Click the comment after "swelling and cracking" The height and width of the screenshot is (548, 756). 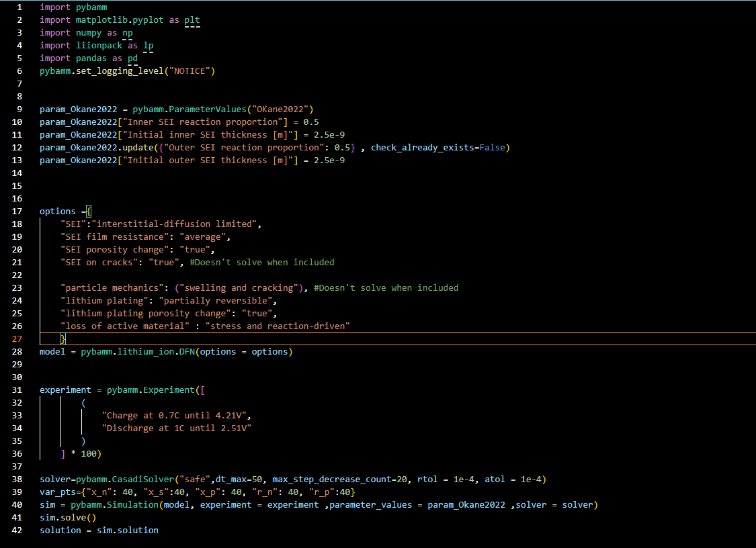tap(386, 287)
